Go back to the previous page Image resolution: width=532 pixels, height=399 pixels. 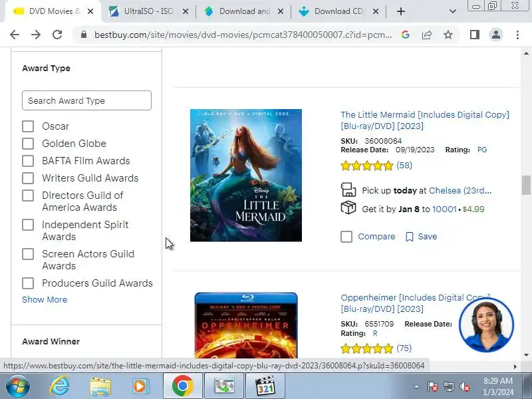click(x=15, y=35)
